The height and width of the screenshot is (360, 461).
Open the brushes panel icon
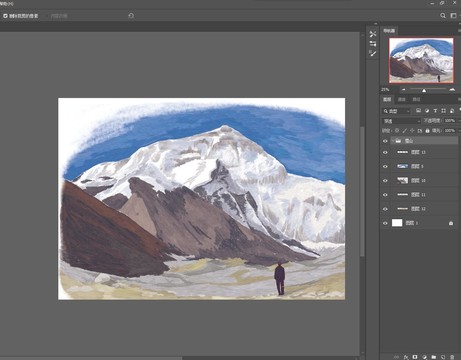[373, 53]
